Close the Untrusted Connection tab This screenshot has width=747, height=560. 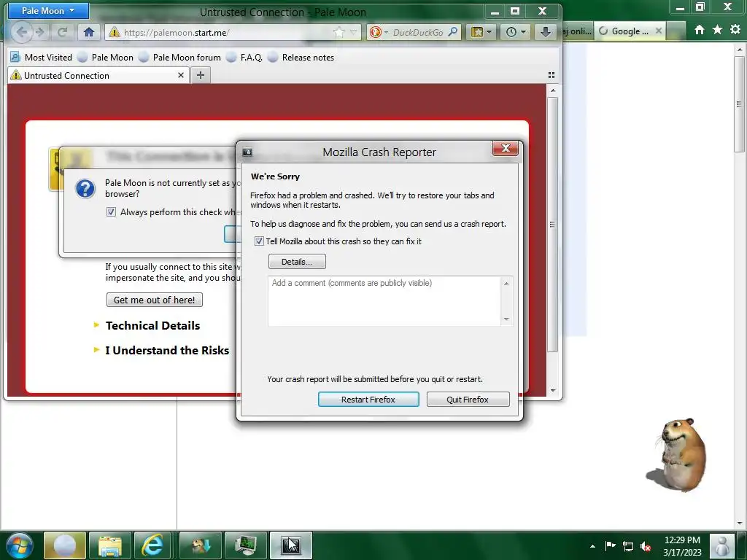pyautogui.click(x=181, y=75)
